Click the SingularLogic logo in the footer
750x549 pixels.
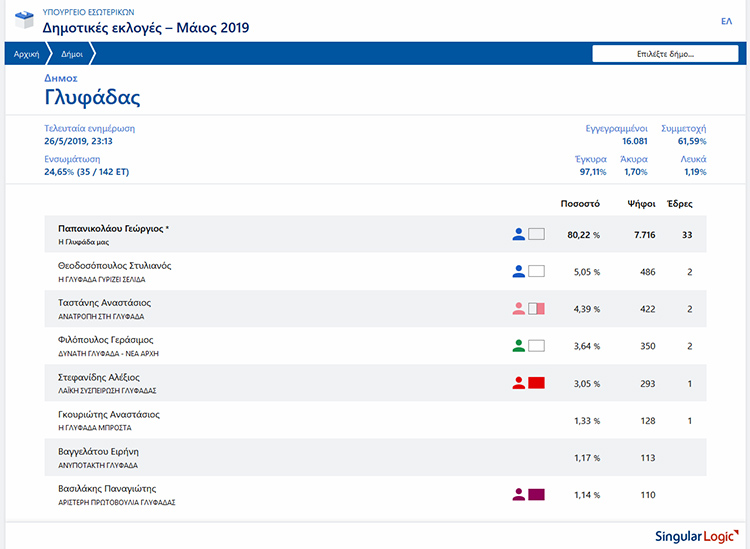tap(696, 535)
